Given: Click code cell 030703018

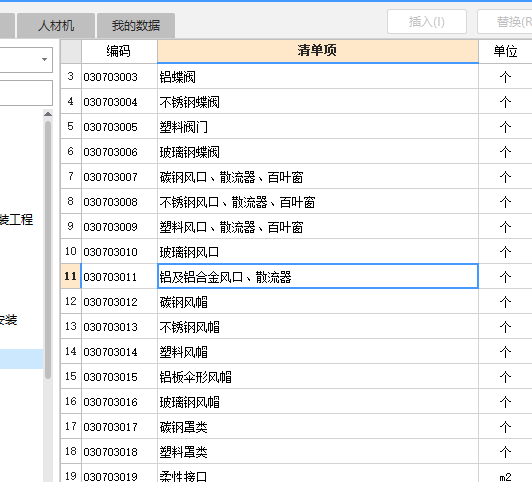Looking at the screenshot, I should tap(119, 451).
